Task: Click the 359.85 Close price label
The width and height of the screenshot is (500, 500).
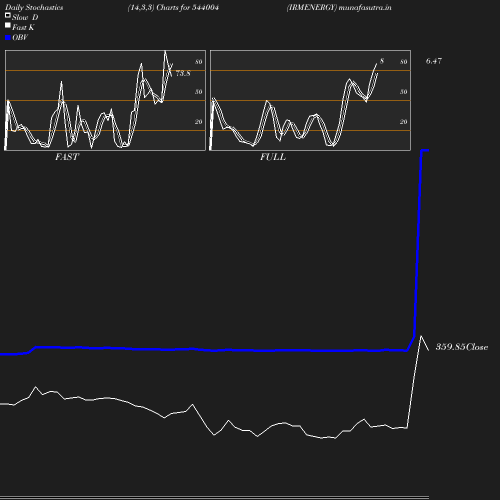Action: [x=462, y=347]
